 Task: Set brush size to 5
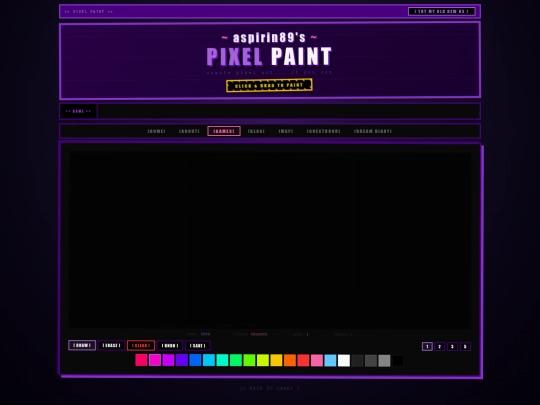tap(465, 346)
